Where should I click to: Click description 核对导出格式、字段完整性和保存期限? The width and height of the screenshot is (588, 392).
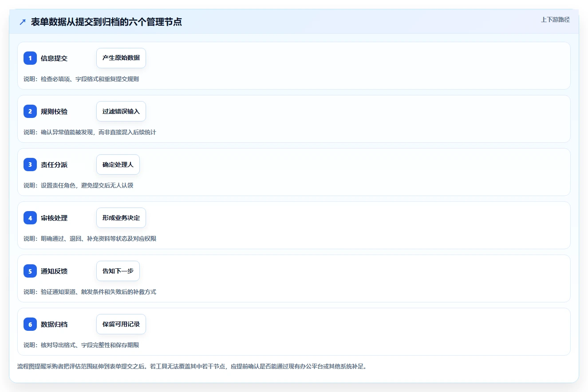90,345
